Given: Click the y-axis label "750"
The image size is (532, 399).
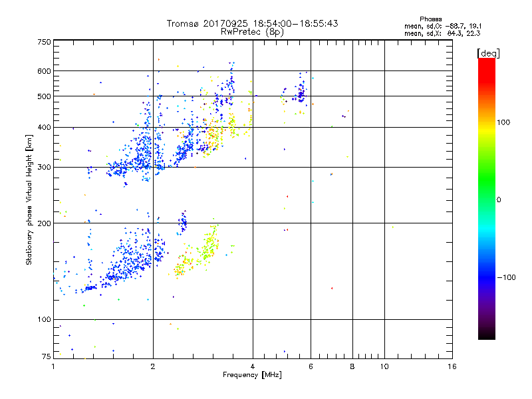Looking at the screenshot, I should pyautogui.click(x=44, y=42).
